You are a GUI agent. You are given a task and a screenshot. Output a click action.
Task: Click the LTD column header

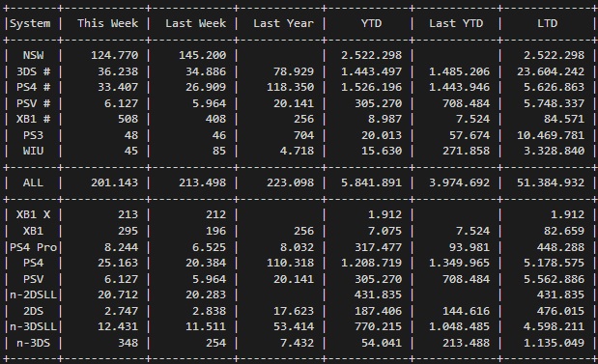[547, 23]
